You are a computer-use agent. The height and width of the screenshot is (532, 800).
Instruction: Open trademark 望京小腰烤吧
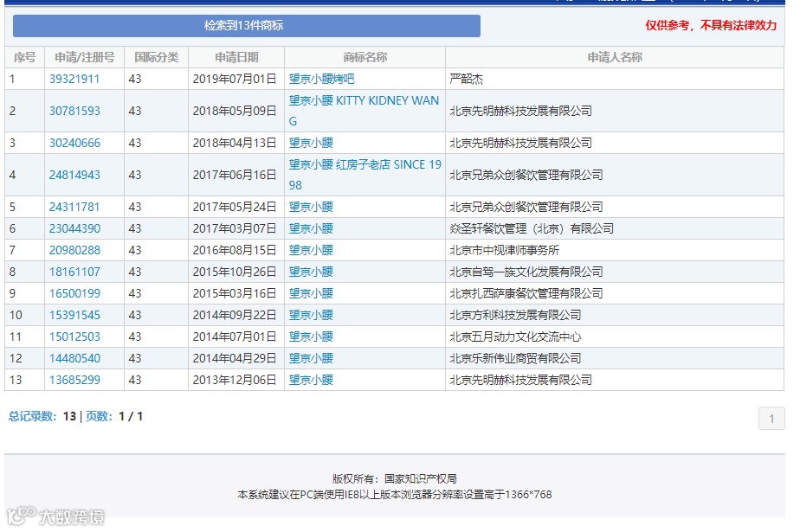tap(321, 79)
